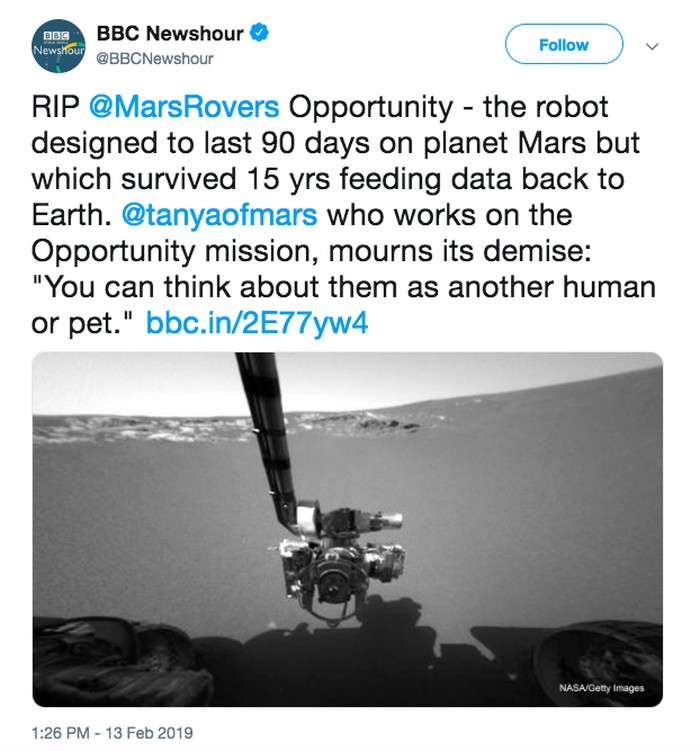
Task: Open the BBC Newshour display name
Action: pos(170,34)
